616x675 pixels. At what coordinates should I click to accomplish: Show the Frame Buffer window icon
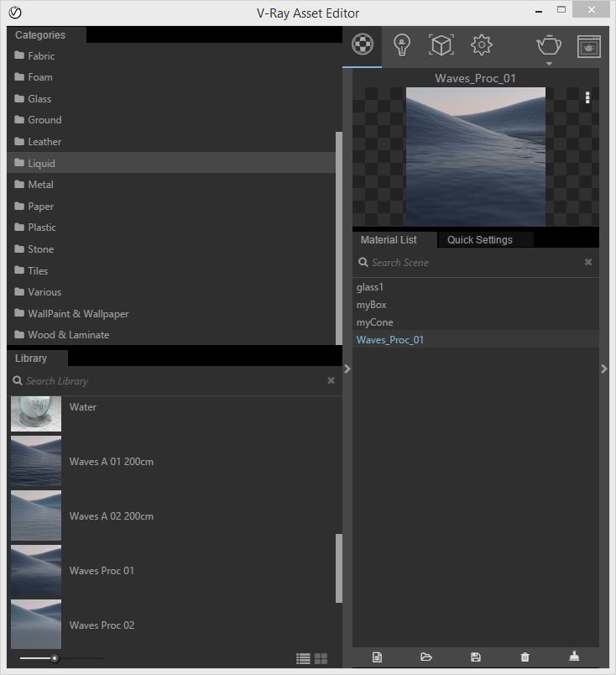(x=589, y=46)
